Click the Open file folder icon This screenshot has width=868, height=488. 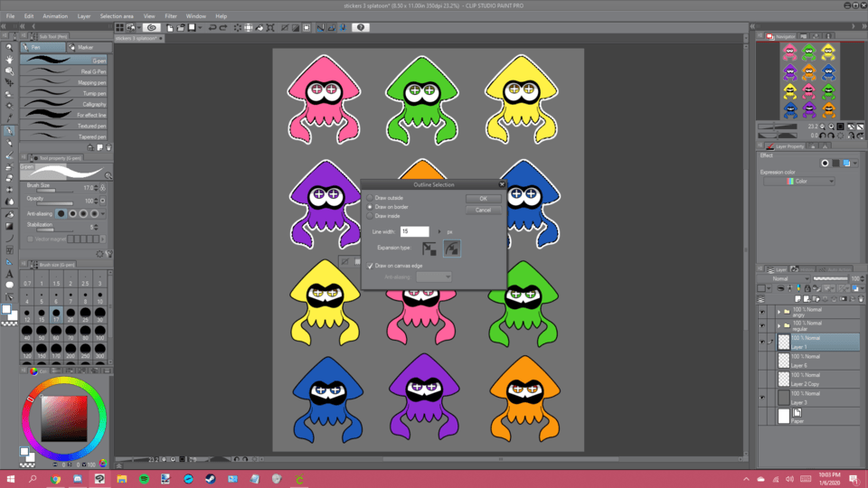click(181, 28)
